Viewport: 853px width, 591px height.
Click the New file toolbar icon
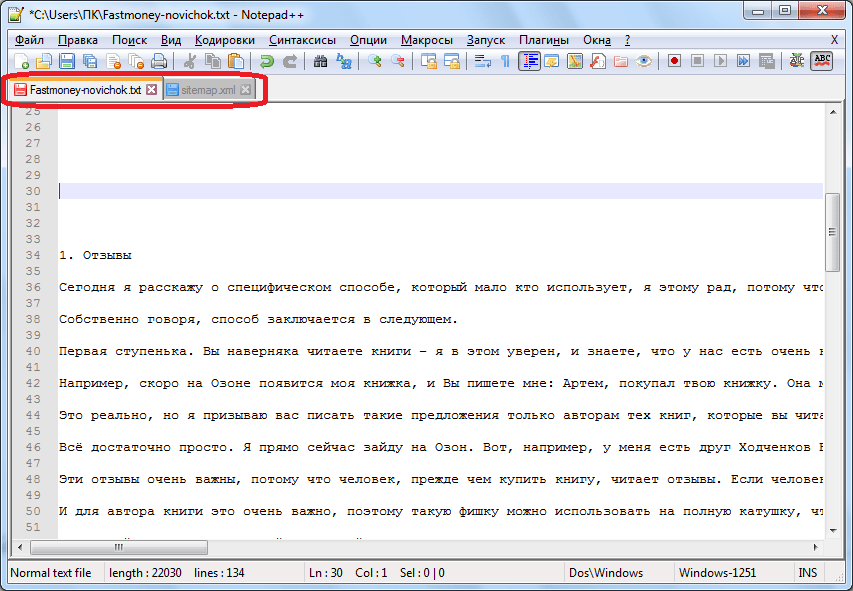coord(21,61)
